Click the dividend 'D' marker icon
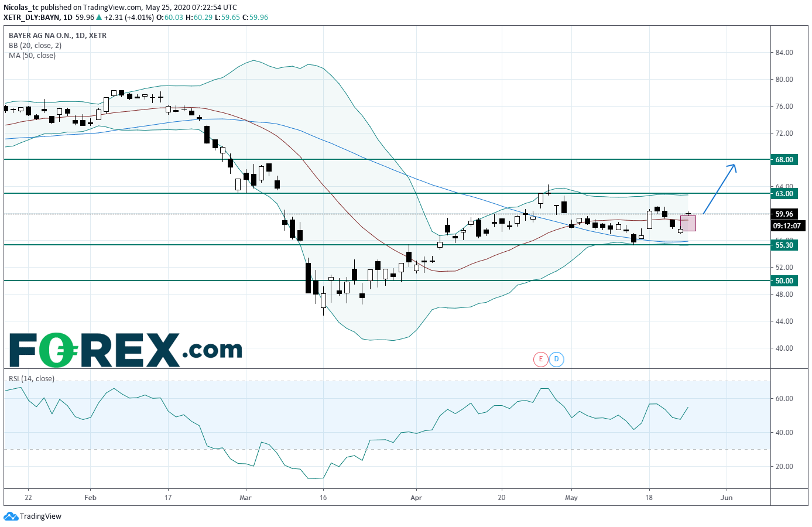 [556, 359]
